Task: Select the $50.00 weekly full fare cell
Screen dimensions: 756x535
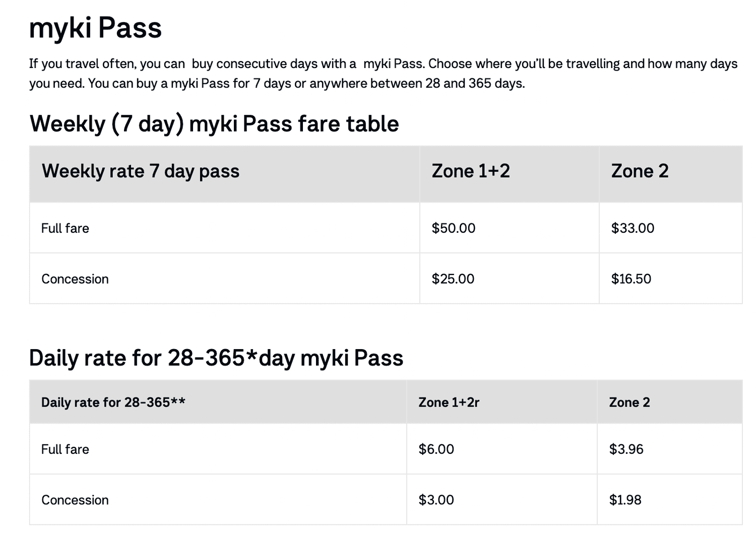Action: pyautogui.click(x=454, y=228)
